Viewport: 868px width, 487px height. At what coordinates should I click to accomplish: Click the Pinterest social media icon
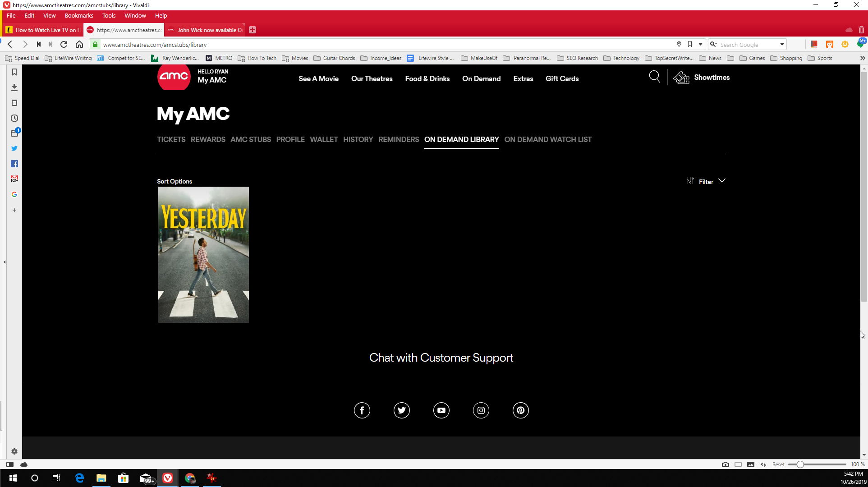pyautogui.click(x=520, y=410)
